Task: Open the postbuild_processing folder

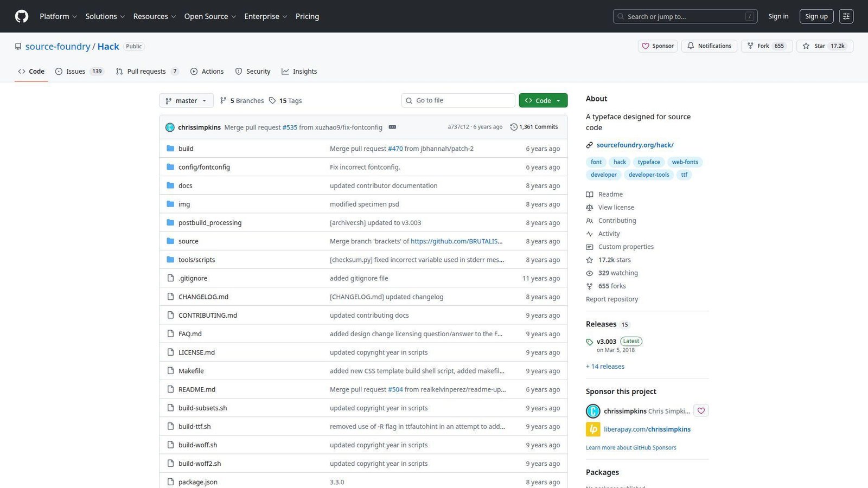Action: point(210,222)
